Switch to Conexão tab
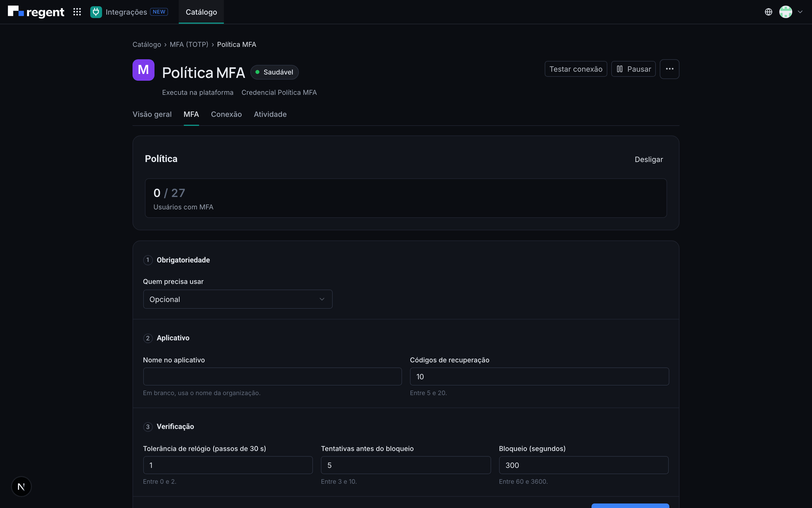The width and height of the screenshot is (812, 508). (x=226, y=114)
